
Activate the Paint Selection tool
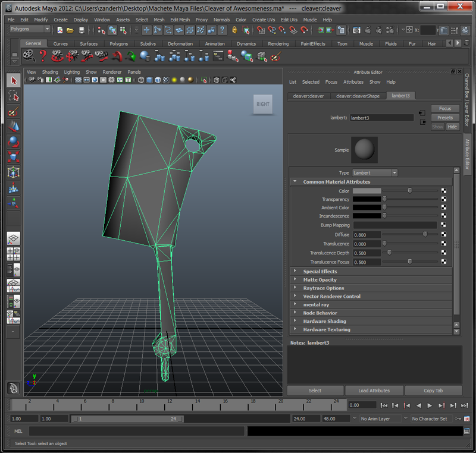[x=13, y=111]
